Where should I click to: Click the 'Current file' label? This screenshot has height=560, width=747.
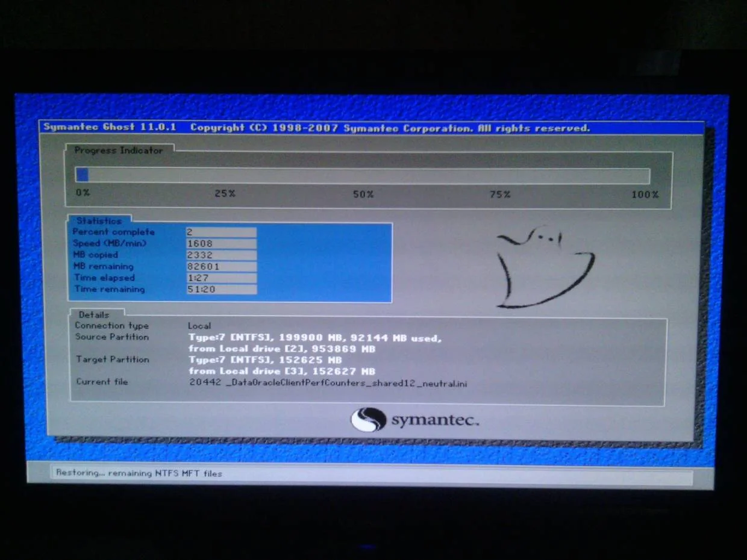(102, 382)
